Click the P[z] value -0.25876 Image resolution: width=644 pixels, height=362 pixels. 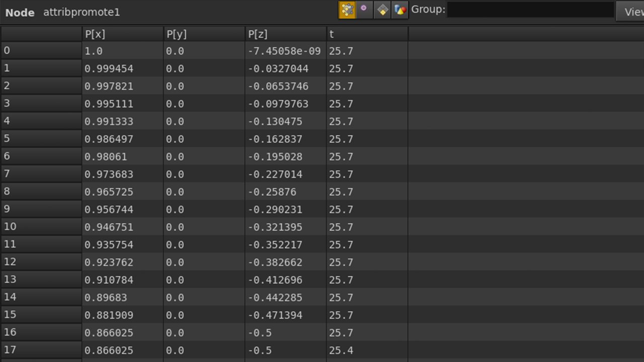point(272,192)
